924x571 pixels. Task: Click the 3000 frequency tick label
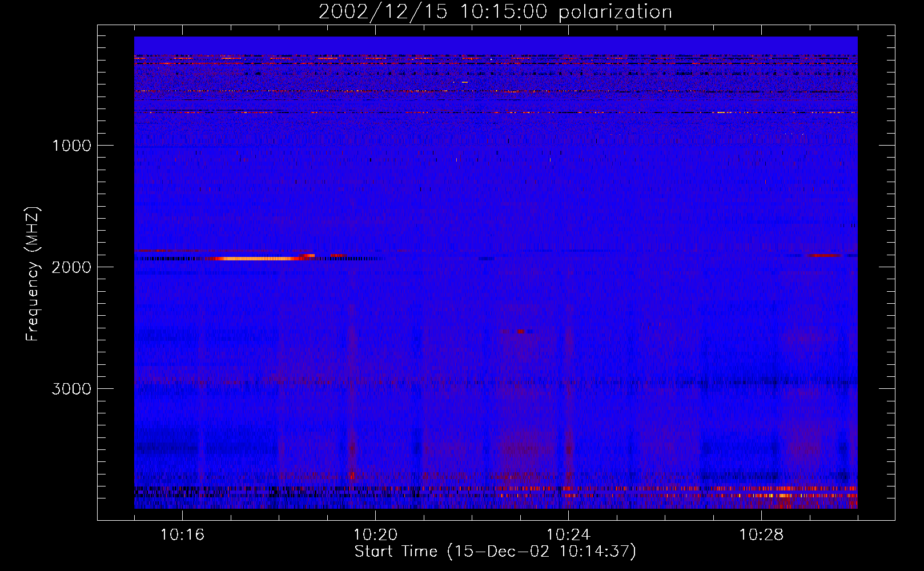(x=71, y=389)
